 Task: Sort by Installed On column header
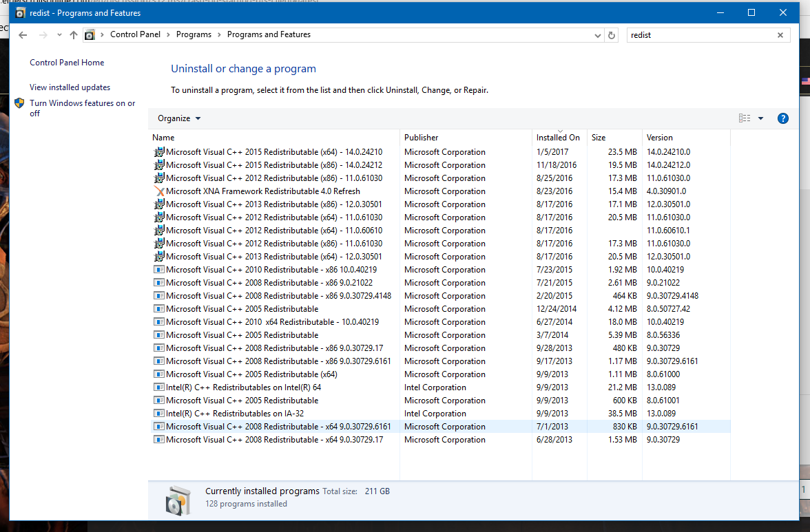coord(558,137)
